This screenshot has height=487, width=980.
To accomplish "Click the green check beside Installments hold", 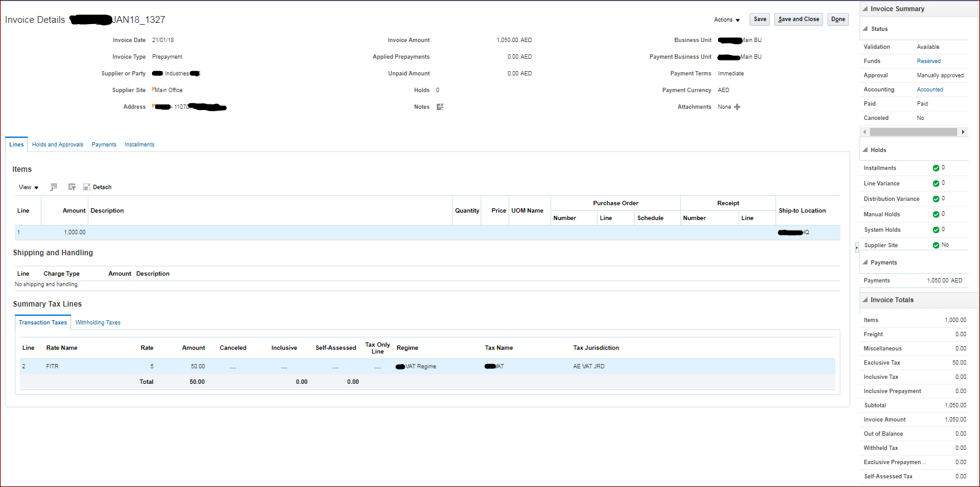I will 936,168.
